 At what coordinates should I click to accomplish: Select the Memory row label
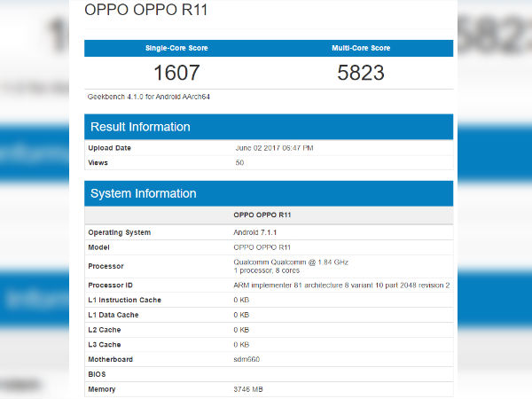coord(102,389)
